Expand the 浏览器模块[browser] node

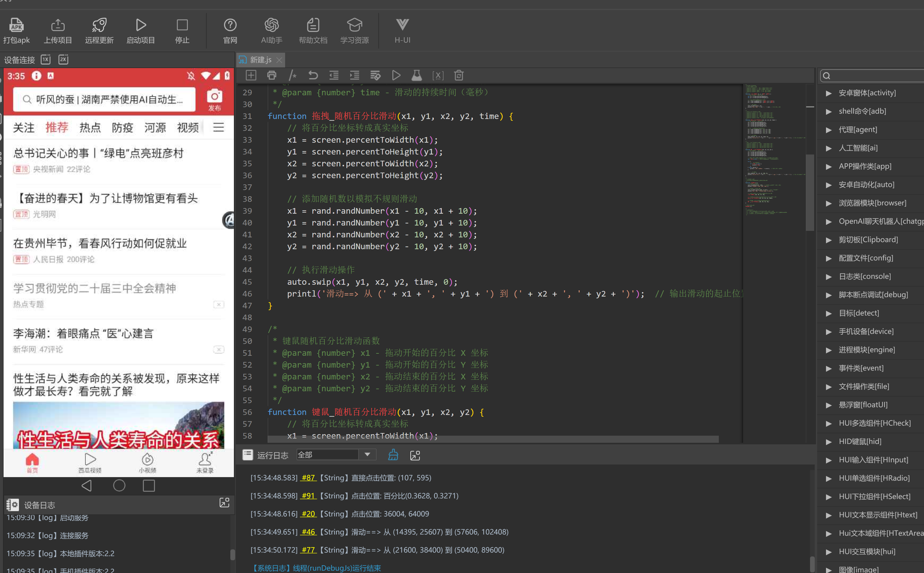tap(828, 204)
